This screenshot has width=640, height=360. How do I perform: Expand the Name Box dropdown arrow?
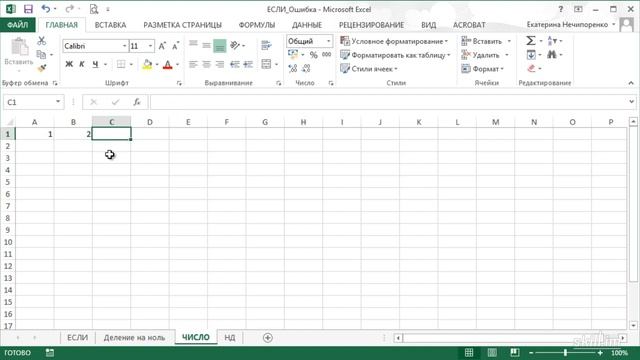click(58, 102)
